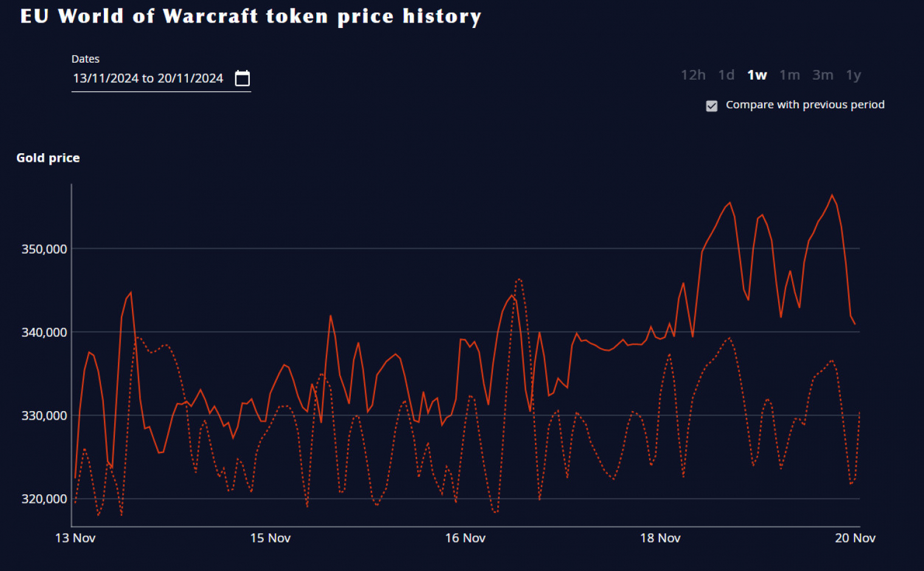Click the Compare with previous period label
The image size is (924, 571).
[805, 105]
